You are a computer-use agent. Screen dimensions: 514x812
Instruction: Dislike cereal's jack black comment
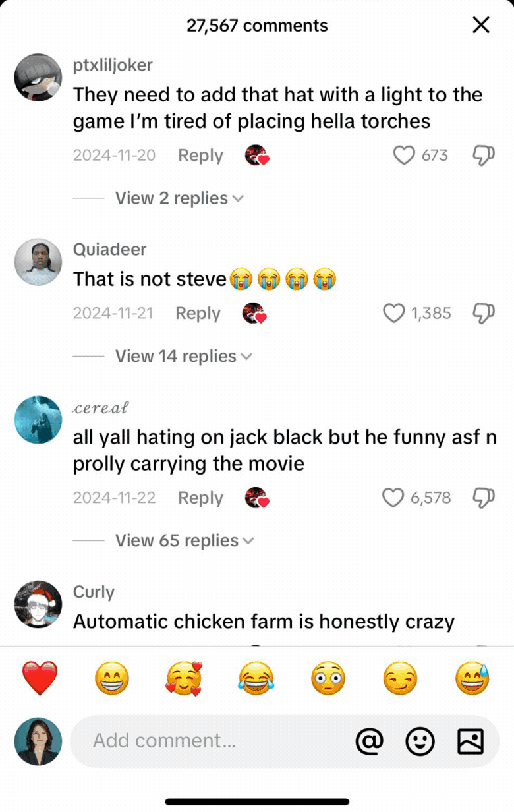(484, 498)
